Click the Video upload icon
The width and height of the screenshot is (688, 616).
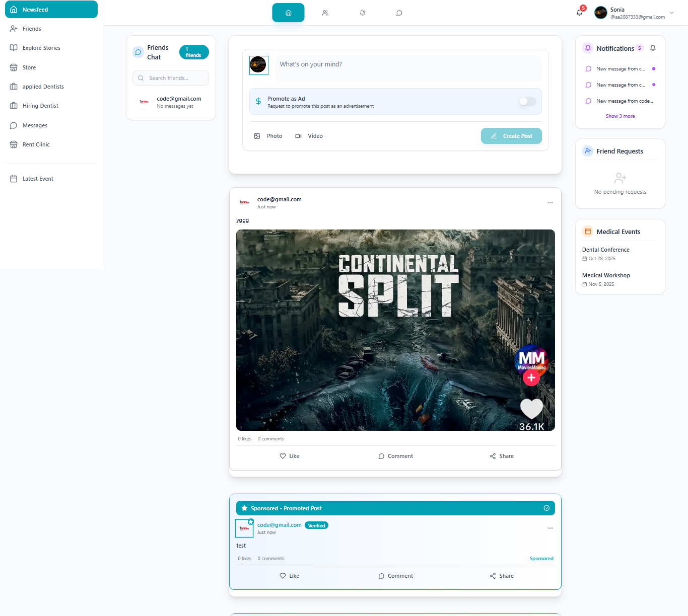298,136
